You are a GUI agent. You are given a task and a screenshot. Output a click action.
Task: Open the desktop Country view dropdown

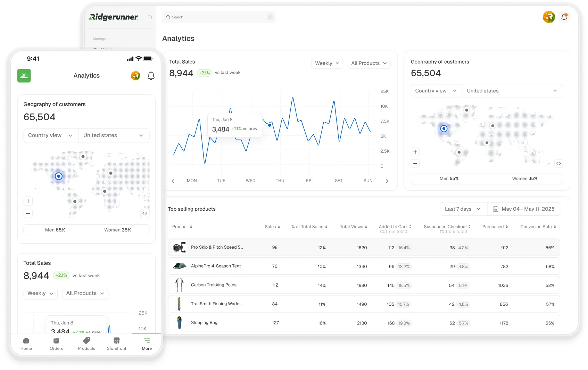[x=436, y=91]
